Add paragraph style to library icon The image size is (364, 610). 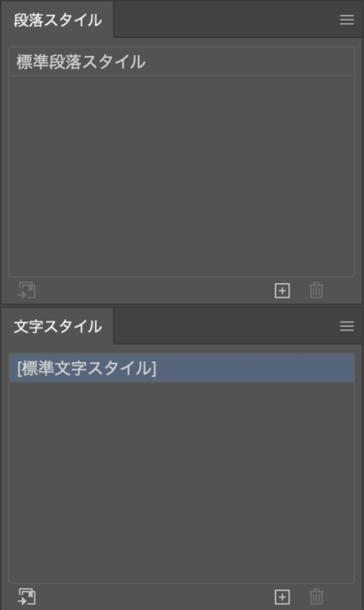pos(27,290)
